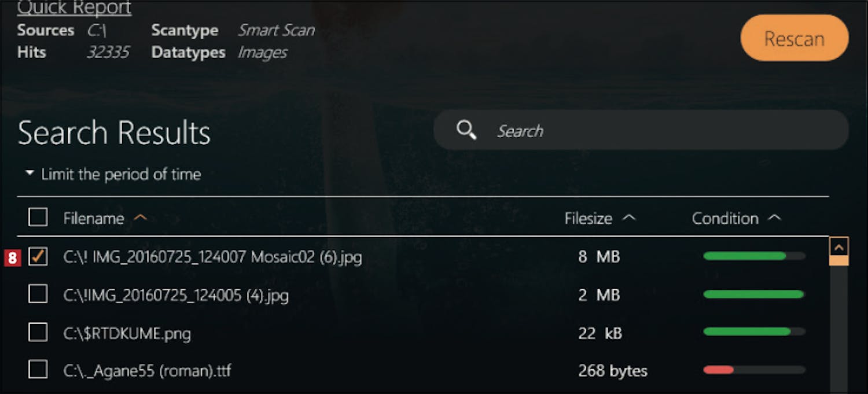Screen dimensions: 868x394
Task: Click the Condition sort arrow icon
Action: [x=774, y=218]
